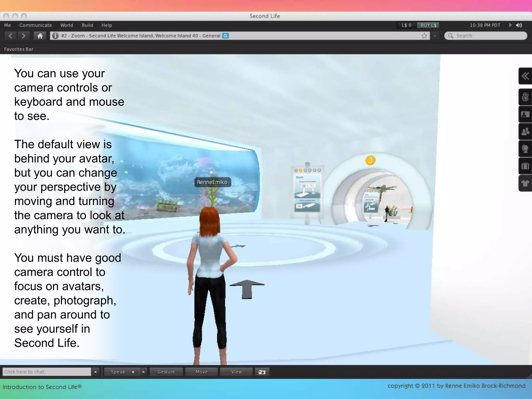The width and height of the screenshot is (532, 399).
Task: Click the L$ 0 balance display
Action: (407, 25)
